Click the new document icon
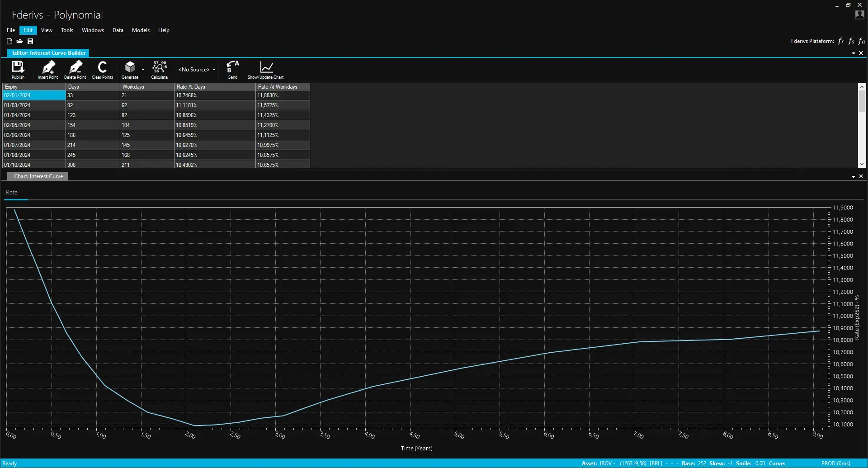868x468 pixels. pos(9,41)
